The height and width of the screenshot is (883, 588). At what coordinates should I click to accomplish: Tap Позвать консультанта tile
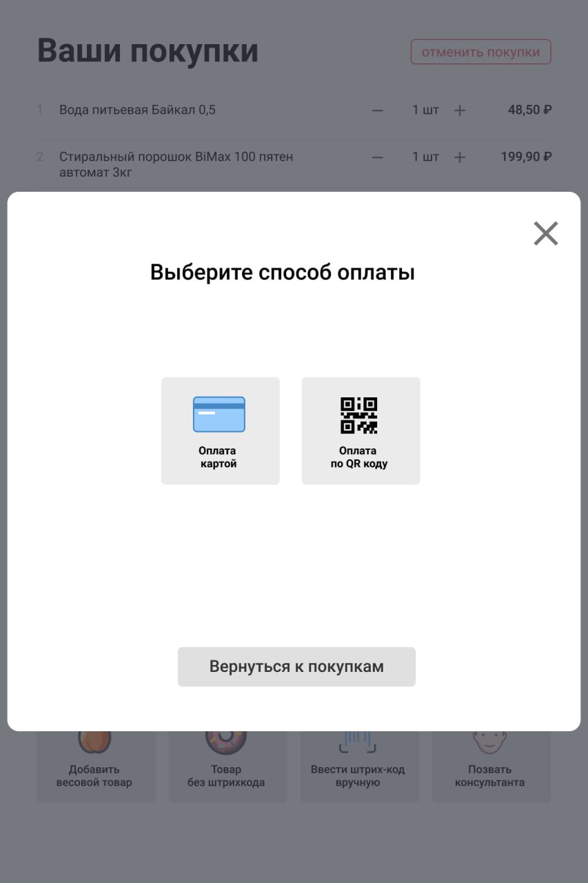(491, 767)
